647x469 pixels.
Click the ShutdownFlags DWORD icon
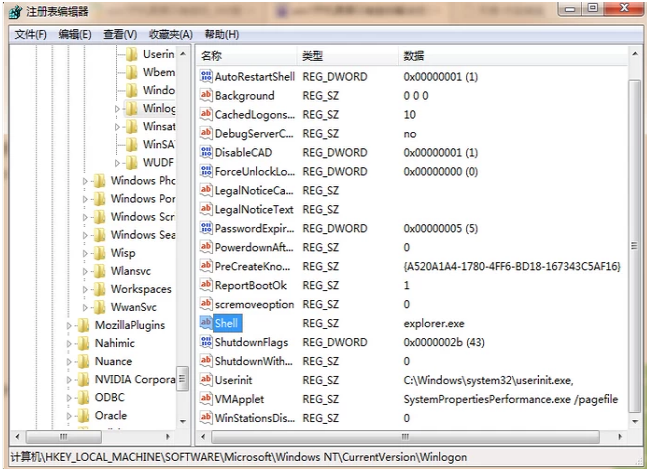[206, 342]
